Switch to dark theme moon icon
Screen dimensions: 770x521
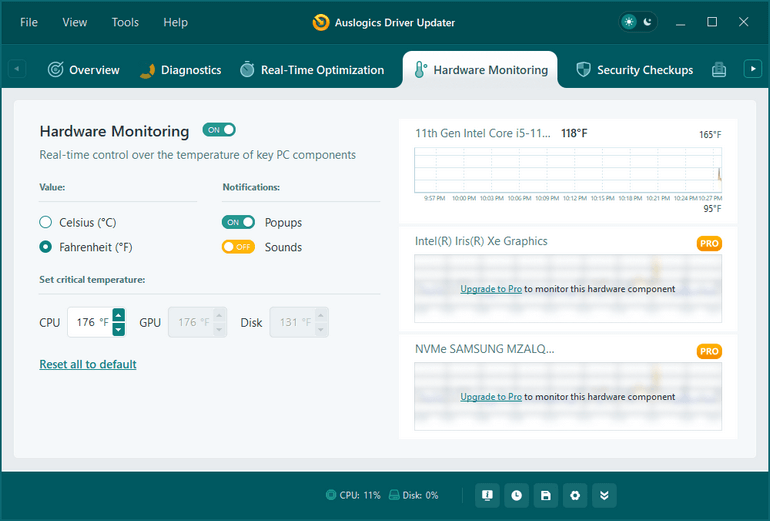point(648,22)
